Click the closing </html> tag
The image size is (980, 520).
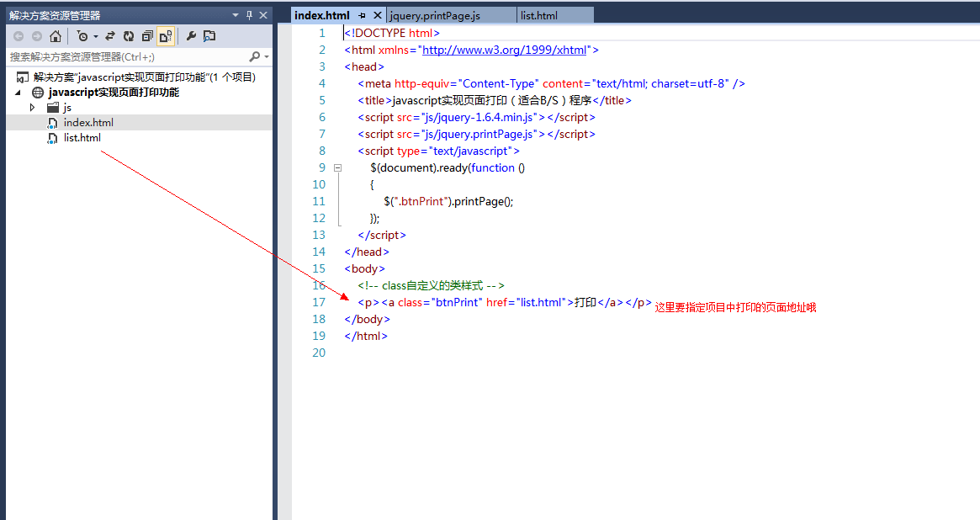point(366,337)
